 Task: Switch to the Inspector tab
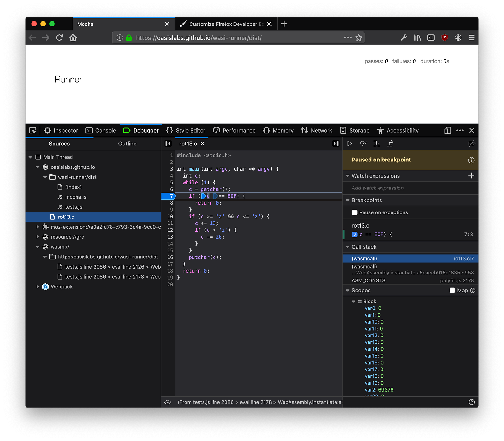pyautogui.click(x=61, y=130)
